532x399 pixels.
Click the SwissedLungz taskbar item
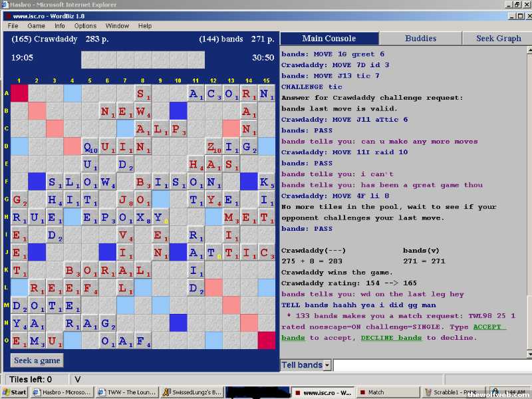pos(193,392)
